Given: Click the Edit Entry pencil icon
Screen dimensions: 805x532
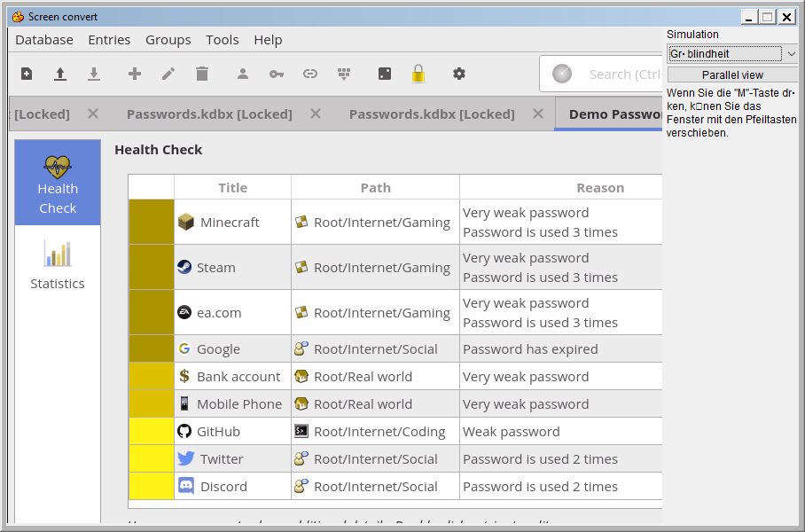Looking at the screenshot, I should pos(168,74).
